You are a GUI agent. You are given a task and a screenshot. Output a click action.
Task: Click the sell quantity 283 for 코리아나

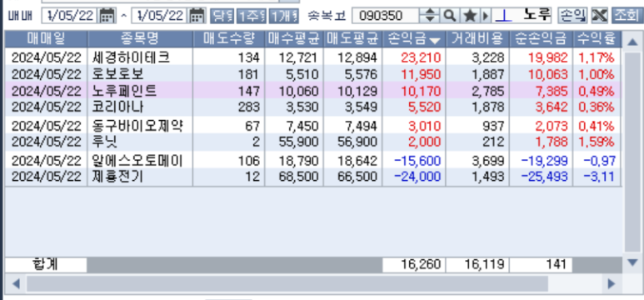pos(249,107)
